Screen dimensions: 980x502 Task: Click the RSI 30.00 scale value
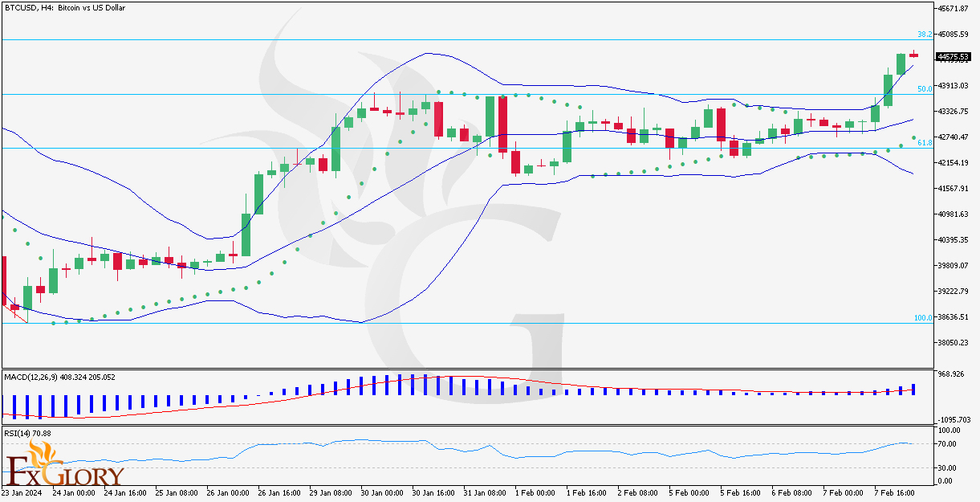946,467
